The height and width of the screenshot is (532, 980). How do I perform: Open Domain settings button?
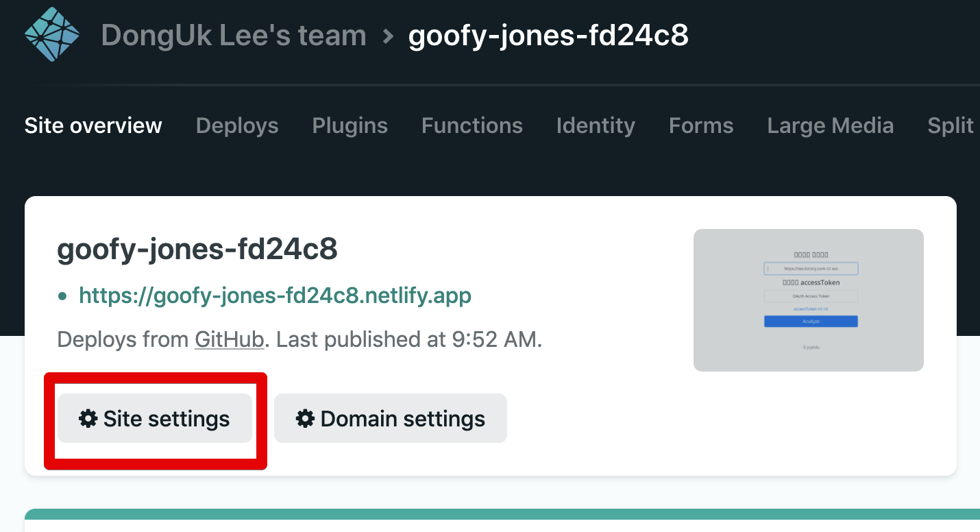click(x=391, y=418)
